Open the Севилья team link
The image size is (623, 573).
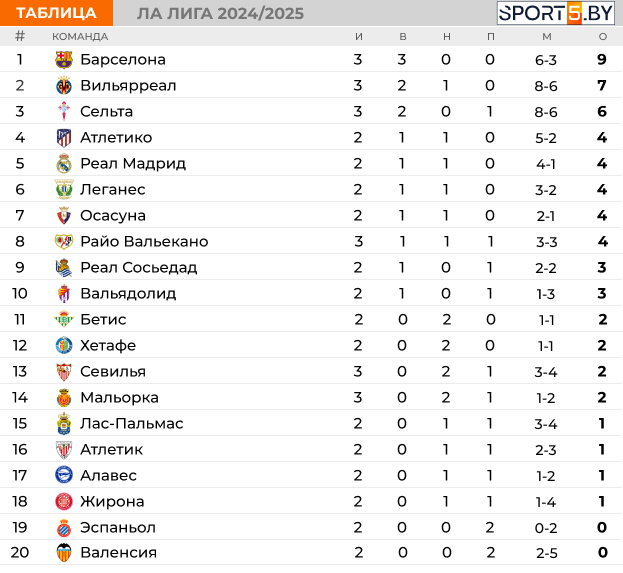[113, 372]
